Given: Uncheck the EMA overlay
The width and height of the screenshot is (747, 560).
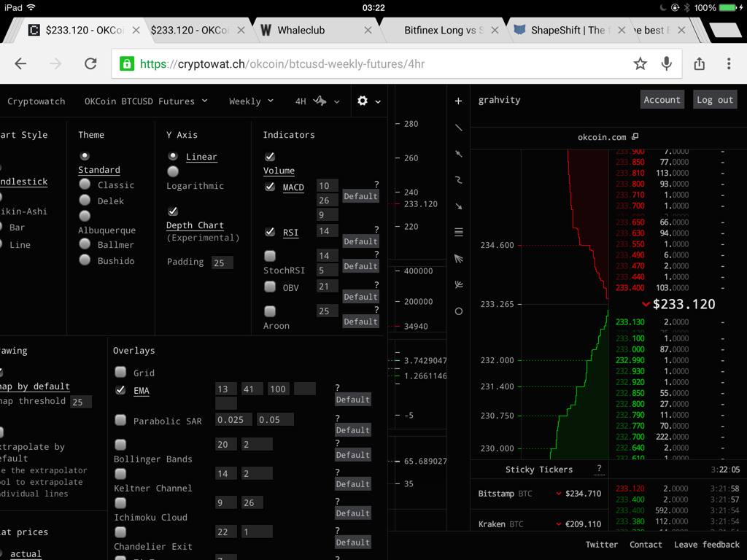Looking at the screenshot, I should pyautogui.click(x=120, y=390).
